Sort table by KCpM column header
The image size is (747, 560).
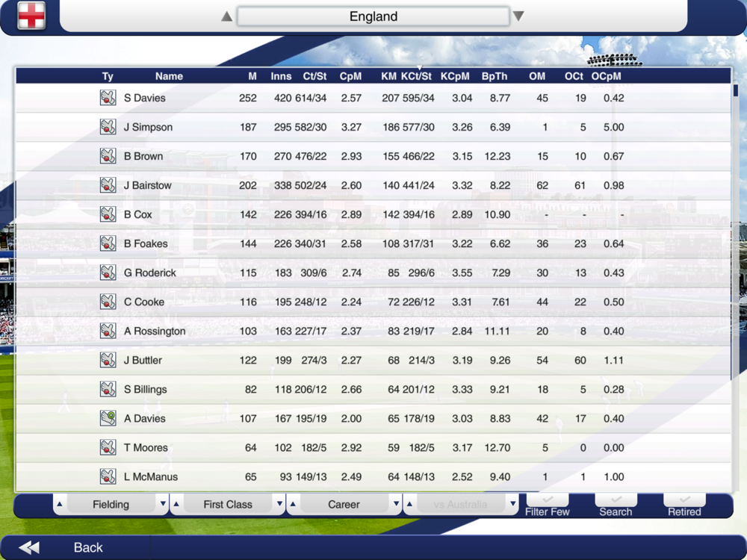[x=455, y=76]
